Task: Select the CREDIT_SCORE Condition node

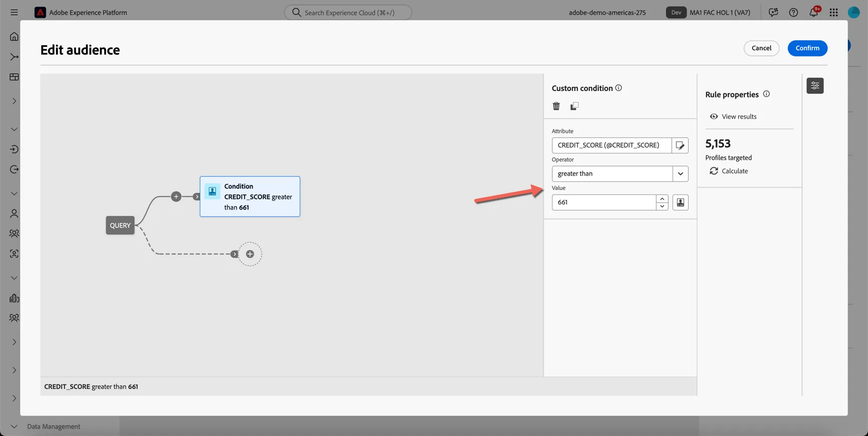Action: [250, 196]
